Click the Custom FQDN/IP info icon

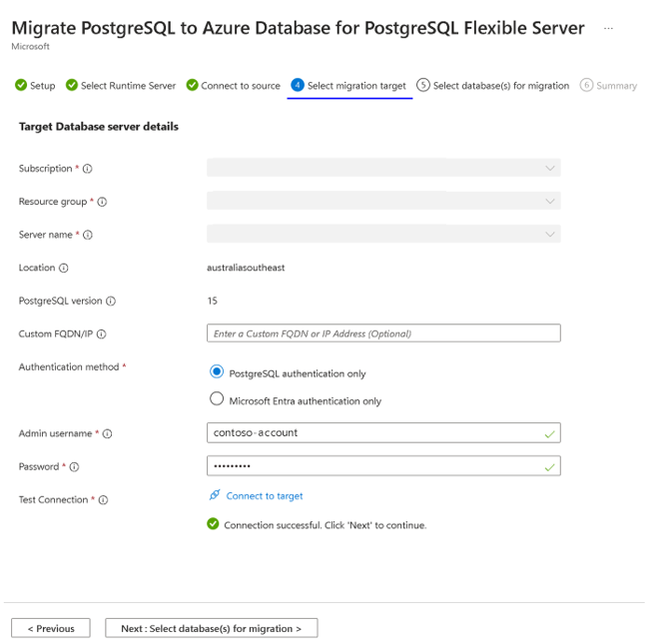[102, 333]
